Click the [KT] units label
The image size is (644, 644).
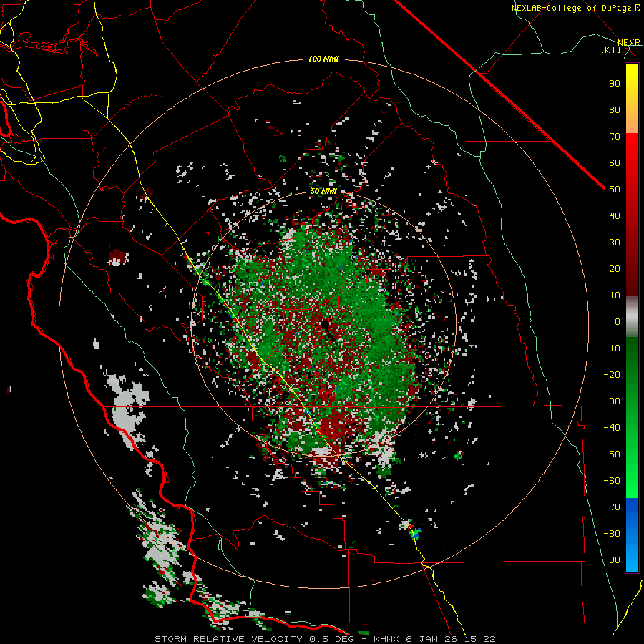point(611,49)
